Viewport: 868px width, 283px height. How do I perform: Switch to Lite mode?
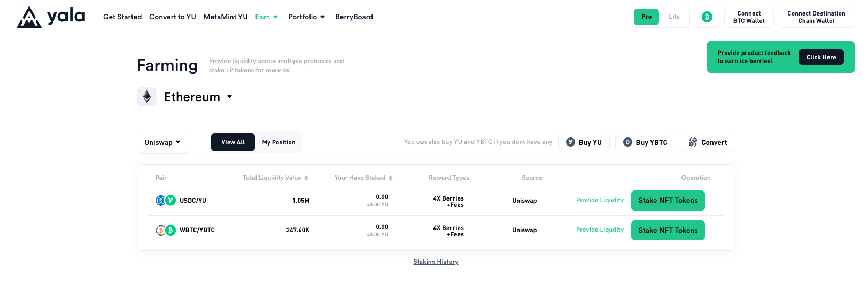pos(675,17)
